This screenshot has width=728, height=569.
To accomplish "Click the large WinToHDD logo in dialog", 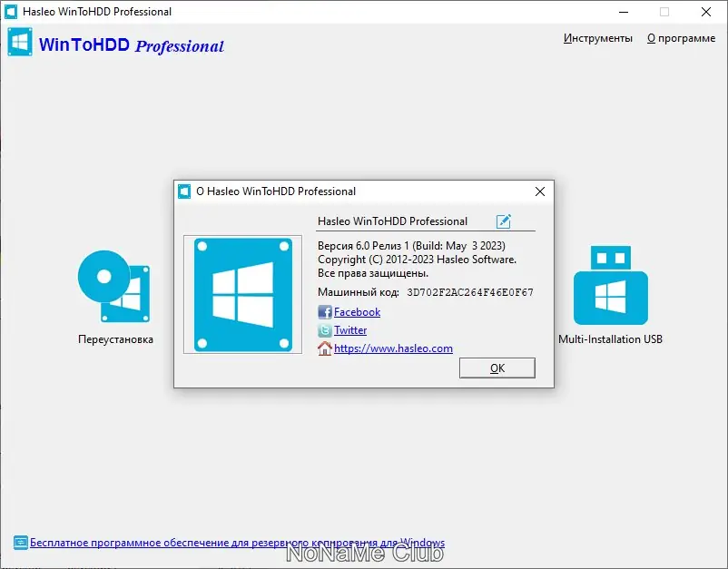I will (243, 295).
